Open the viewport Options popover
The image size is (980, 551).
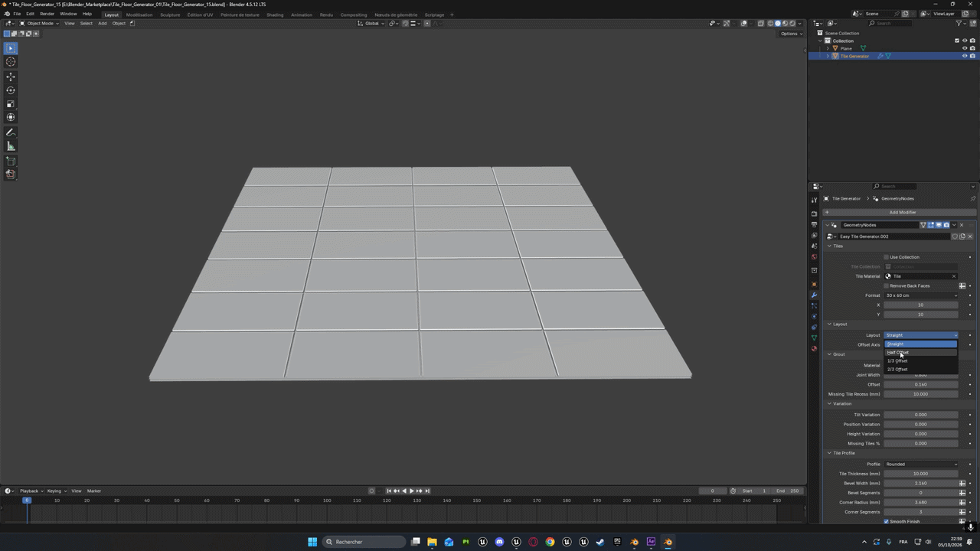790,34
